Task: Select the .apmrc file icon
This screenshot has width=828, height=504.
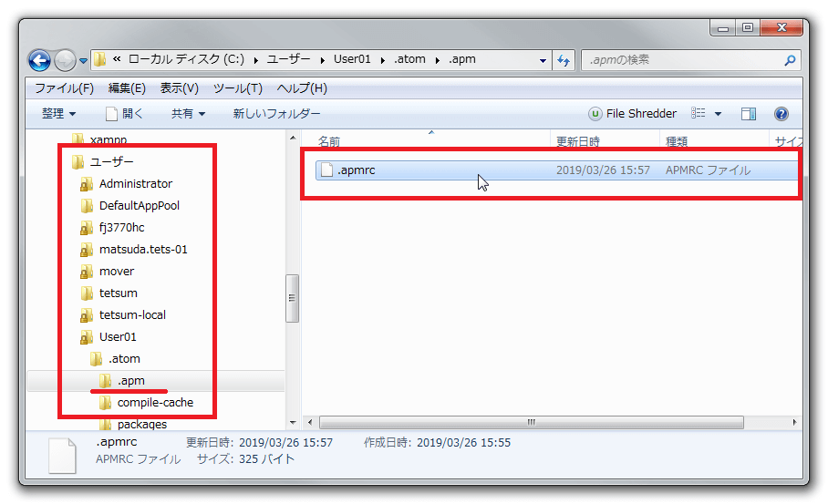Action: click(326, 170)
